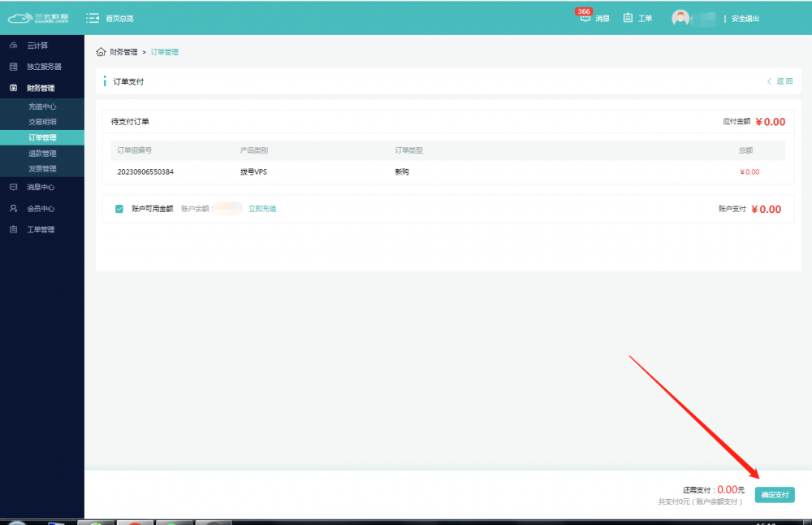Open 会员中心 sidebar menu
The width and height of the screenshot is (812, 525).
coord(42,208)
